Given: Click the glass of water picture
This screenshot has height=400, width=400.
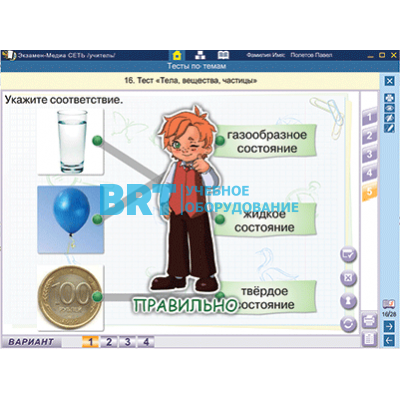Looking at the screenshot, I should point(71,141).
